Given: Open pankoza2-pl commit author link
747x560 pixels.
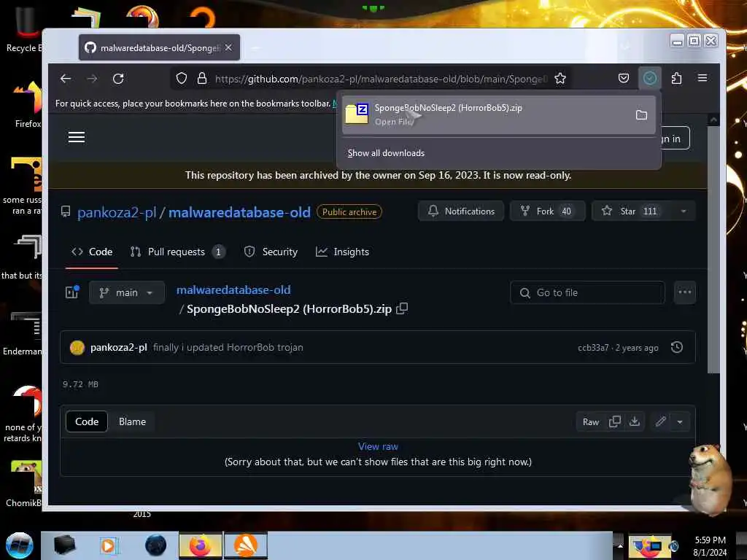Looking at the screenshot, I should pyautogui.click(x=119, y=348).
